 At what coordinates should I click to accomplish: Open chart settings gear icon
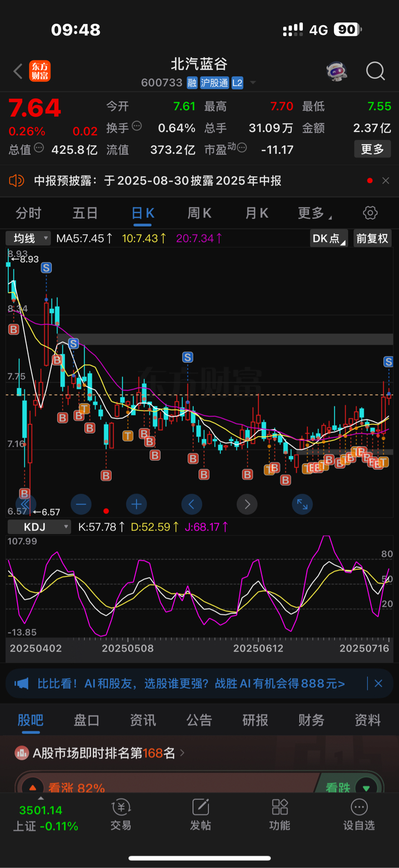370,213
